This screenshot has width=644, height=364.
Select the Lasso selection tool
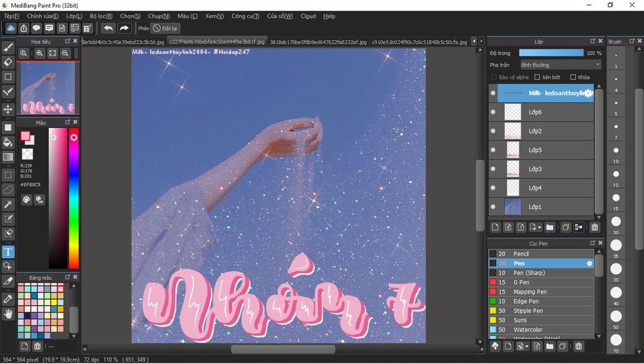tap(8, 190)
